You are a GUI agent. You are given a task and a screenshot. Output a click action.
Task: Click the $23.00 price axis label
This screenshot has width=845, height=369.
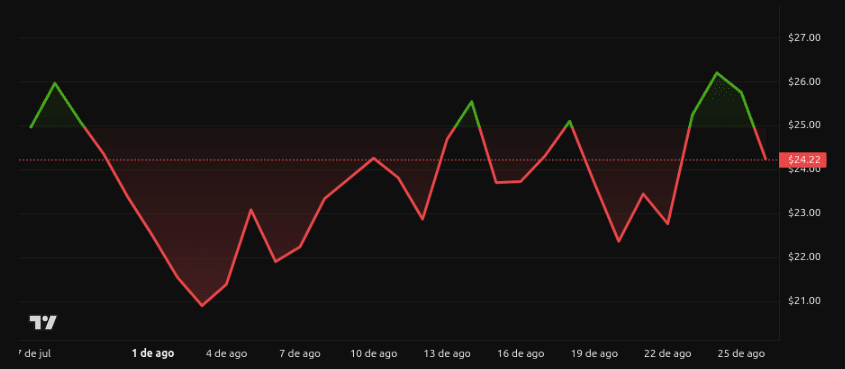804,213
